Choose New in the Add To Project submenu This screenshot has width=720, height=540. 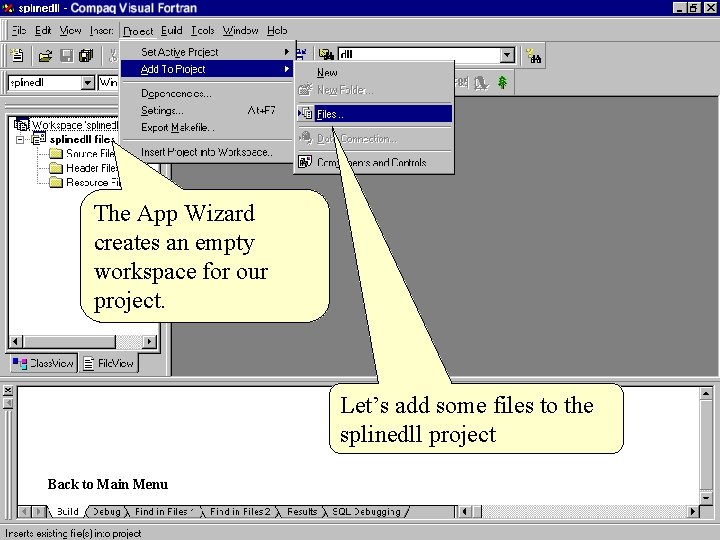coord(374,72)
